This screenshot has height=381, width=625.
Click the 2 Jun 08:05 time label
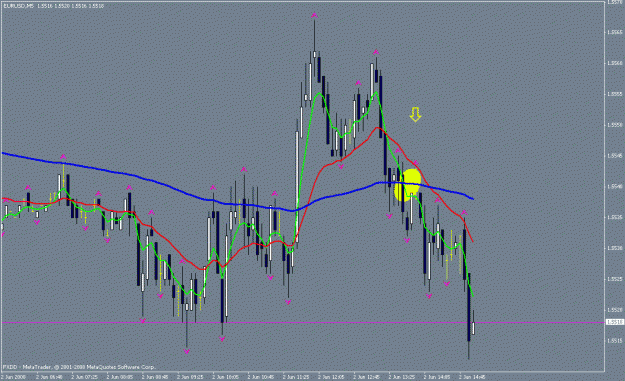pyautogui.click(x=120, y=377)
